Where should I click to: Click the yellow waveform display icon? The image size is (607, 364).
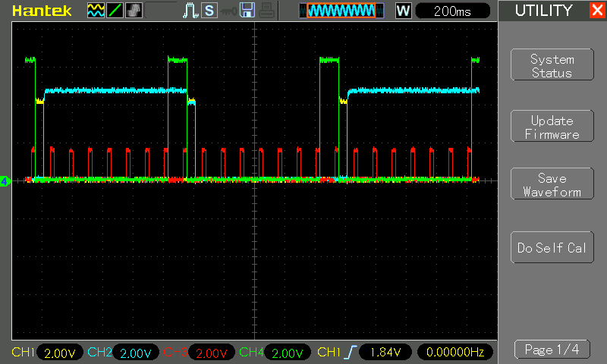96,11
